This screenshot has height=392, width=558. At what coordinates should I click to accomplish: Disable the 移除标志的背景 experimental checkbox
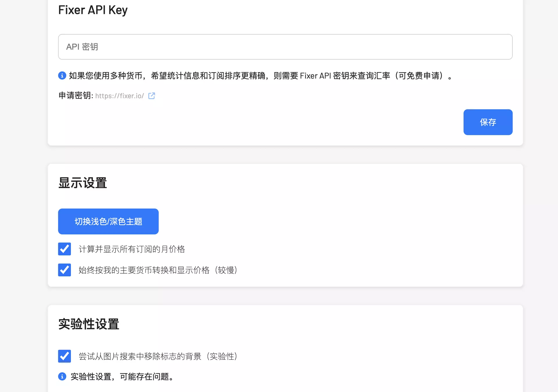tap(65, 356)
